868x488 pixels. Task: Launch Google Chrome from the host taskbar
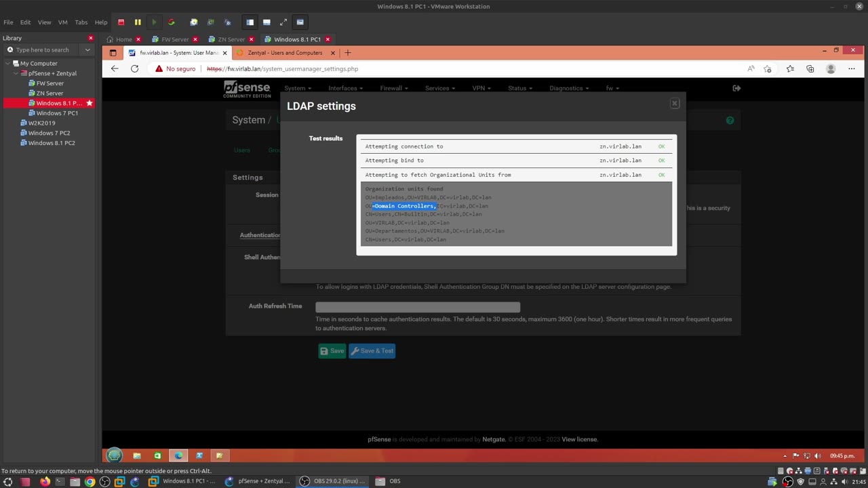90,481
